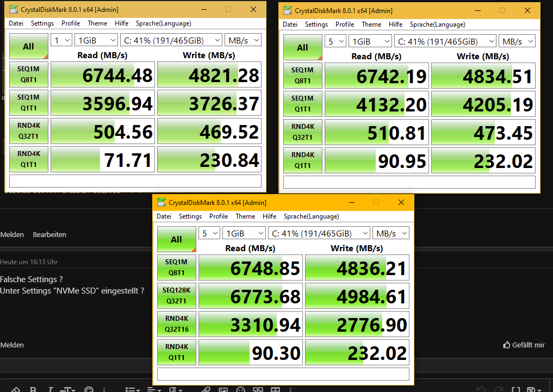The height and width of the screenshot is (392, 553).
Task: Open the Profile menu in the 4132.20 window
Action: pyautogui.click(x=345, y=24)
